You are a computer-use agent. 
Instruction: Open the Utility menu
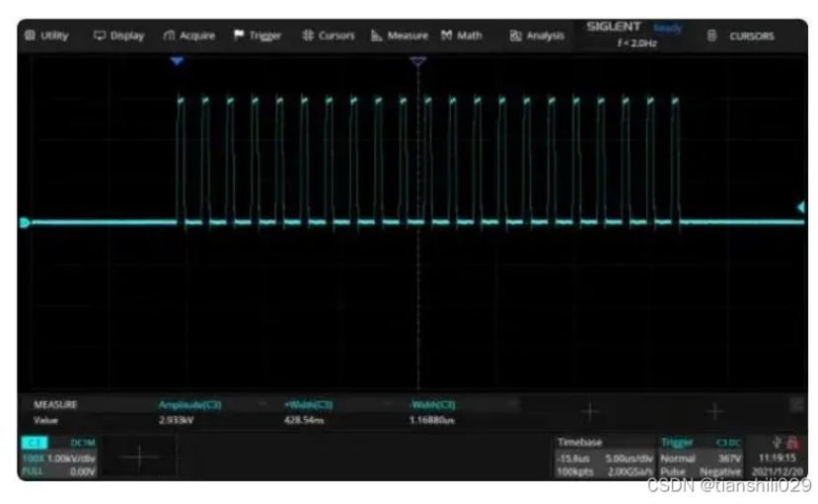click(x=47, y=36)
